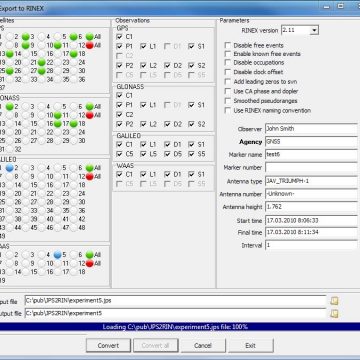Viewport: 360px width, 360px height.
Task: Click the Start time field
Action: (x=311, y=220)
